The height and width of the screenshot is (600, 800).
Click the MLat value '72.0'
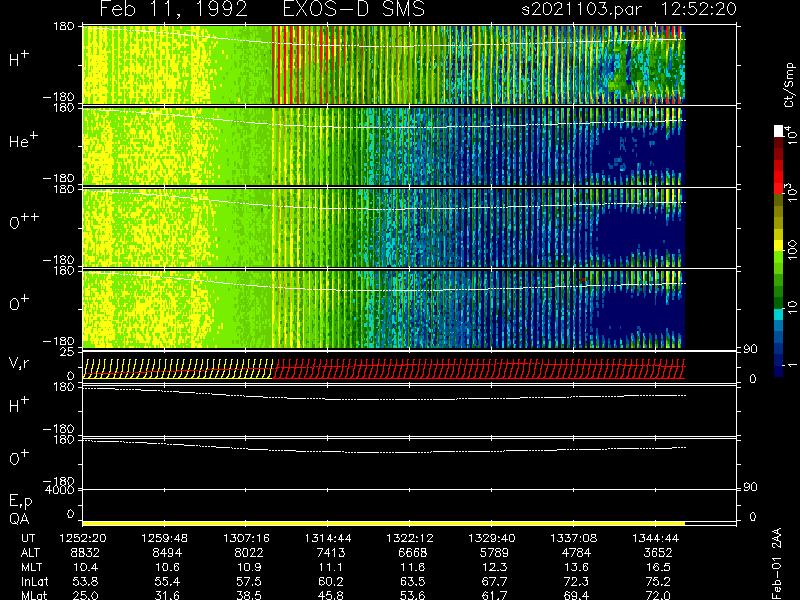point(659,595)
